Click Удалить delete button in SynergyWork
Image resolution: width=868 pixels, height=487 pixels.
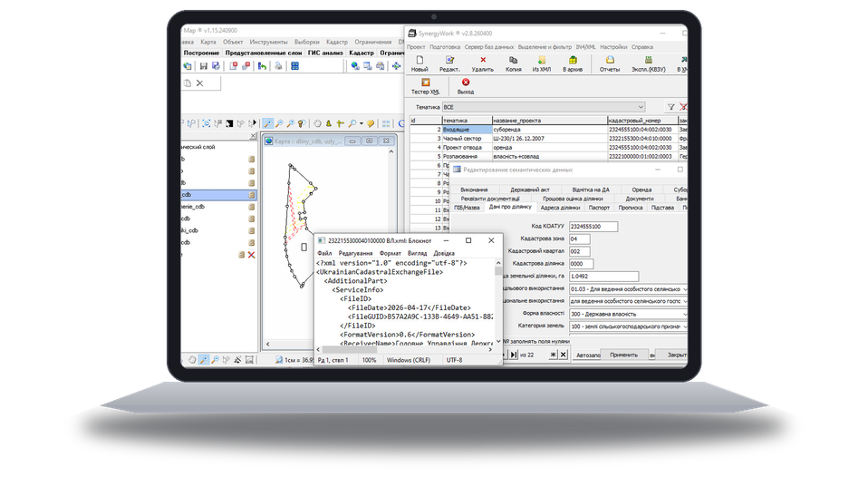pyautogui.click(x=483, y=63)
